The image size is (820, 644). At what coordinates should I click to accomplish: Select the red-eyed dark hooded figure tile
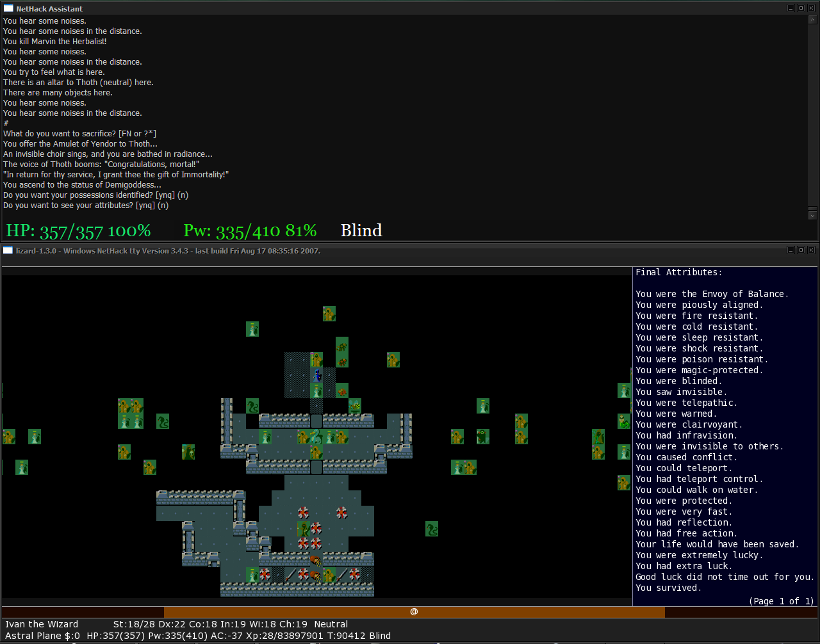(x=598, y=437)
